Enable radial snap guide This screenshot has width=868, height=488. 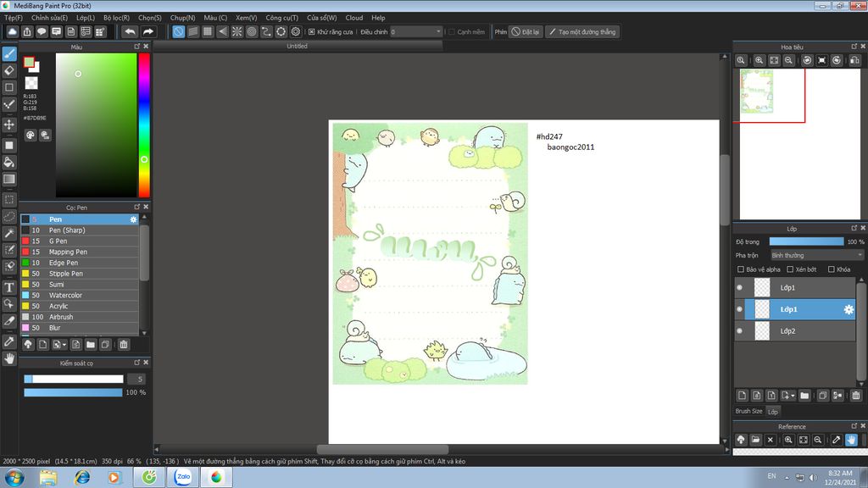coord(237,31)
